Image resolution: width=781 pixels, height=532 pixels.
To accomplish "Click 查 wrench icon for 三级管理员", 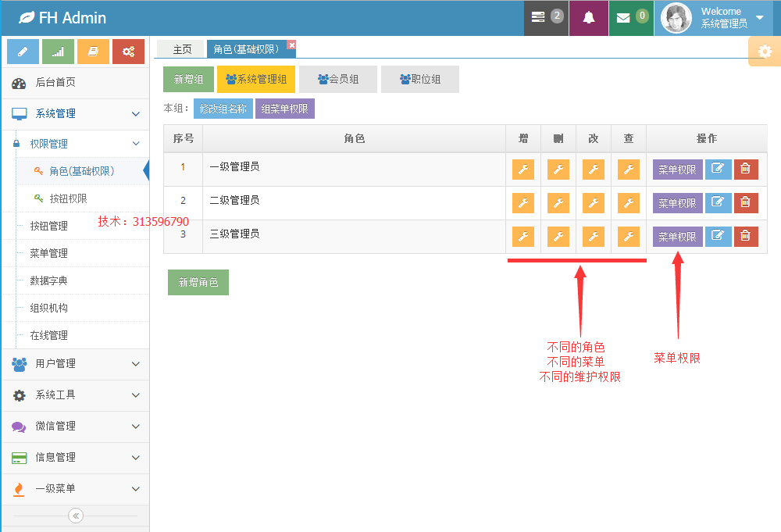I will (629, 237).
